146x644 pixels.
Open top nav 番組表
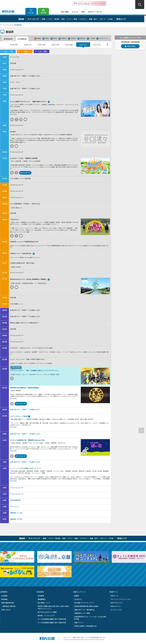point(21,19)
